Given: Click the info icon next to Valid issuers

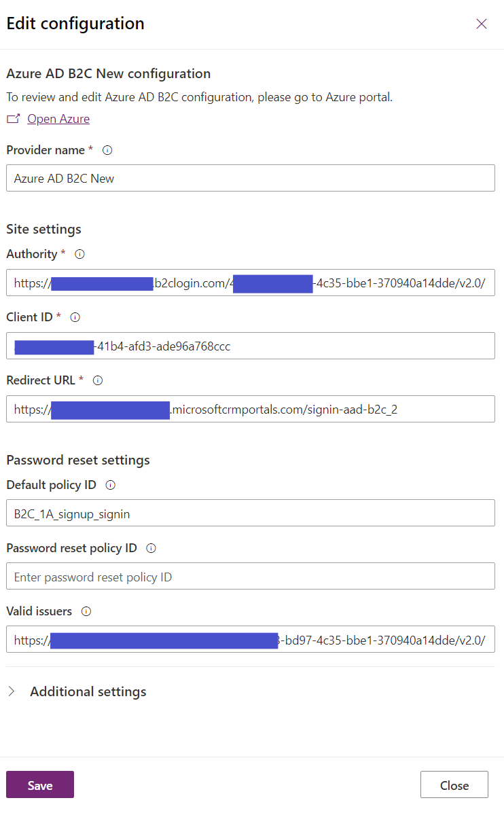Looking at the screenshot, I should click(x=86, y=612).
